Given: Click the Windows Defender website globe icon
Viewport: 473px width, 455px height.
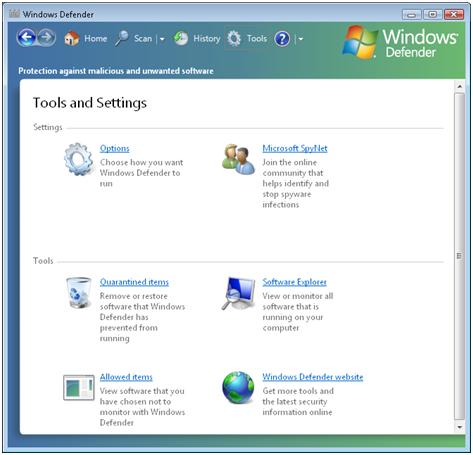Looking at the screenshot, I should [x=238, y=387].
